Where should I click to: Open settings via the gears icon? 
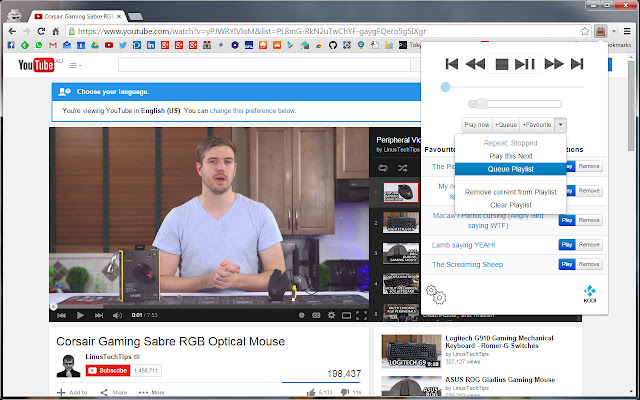pyautogui.click(x=436, y=293)
